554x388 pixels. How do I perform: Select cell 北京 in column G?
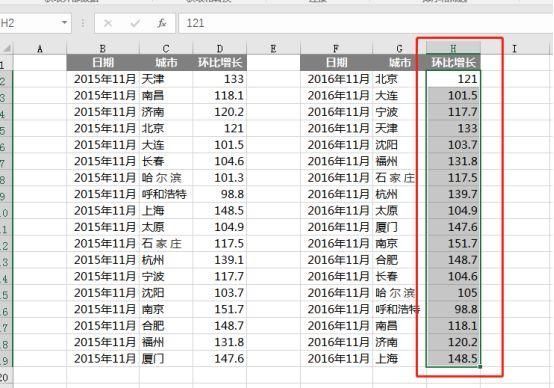(x=399, y=79)
